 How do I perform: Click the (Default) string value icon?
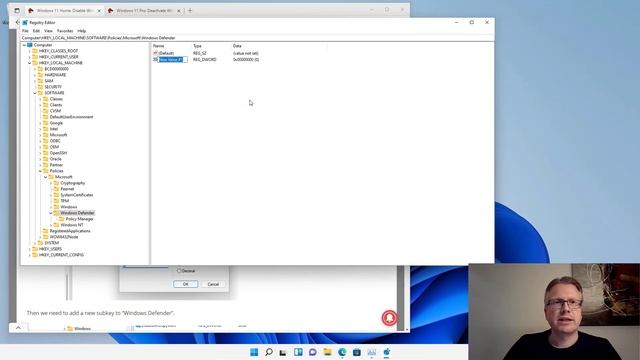(x=156, y=53)
